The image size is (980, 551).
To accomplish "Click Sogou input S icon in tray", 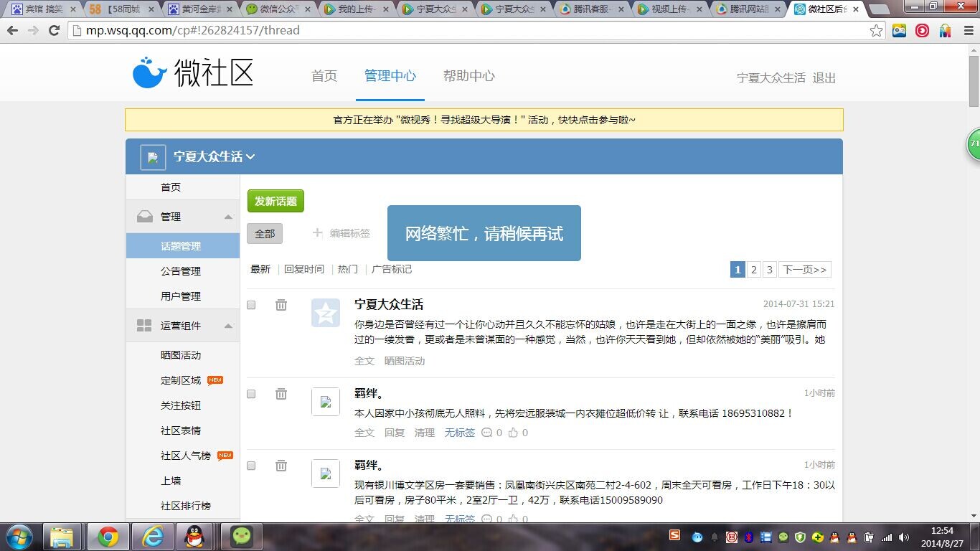I will (675, 536).
